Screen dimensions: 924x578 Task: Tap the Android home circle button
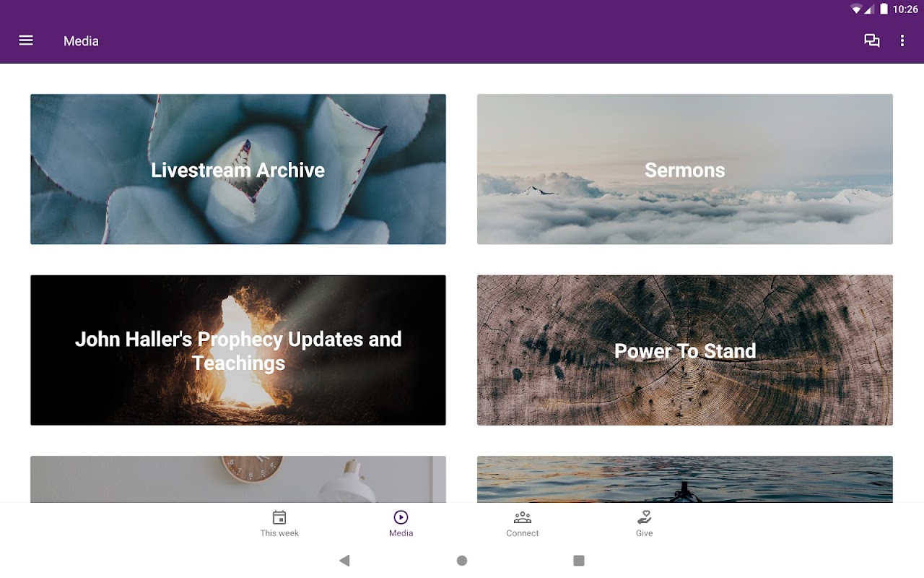click(462, 561)
